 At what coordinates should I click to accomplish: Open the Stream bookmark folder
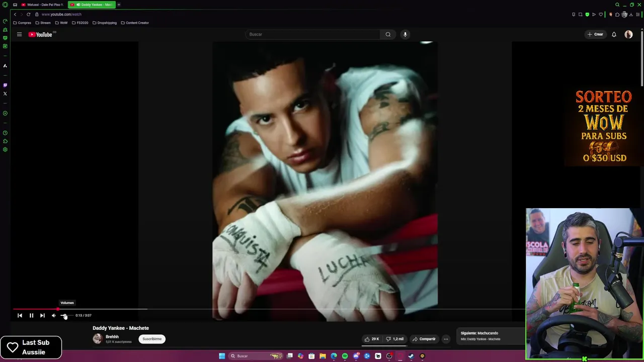coord(43,23)
